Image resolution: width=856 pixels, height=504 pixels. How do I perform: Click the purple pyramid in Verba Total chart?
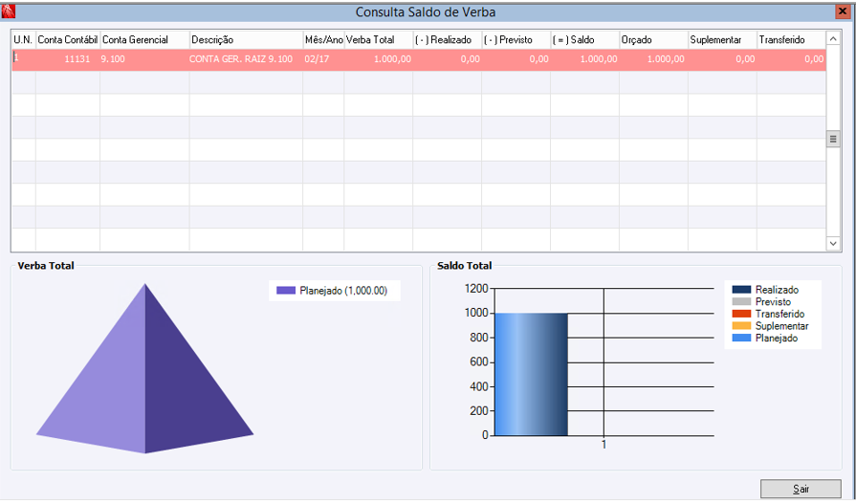(144, 368)
